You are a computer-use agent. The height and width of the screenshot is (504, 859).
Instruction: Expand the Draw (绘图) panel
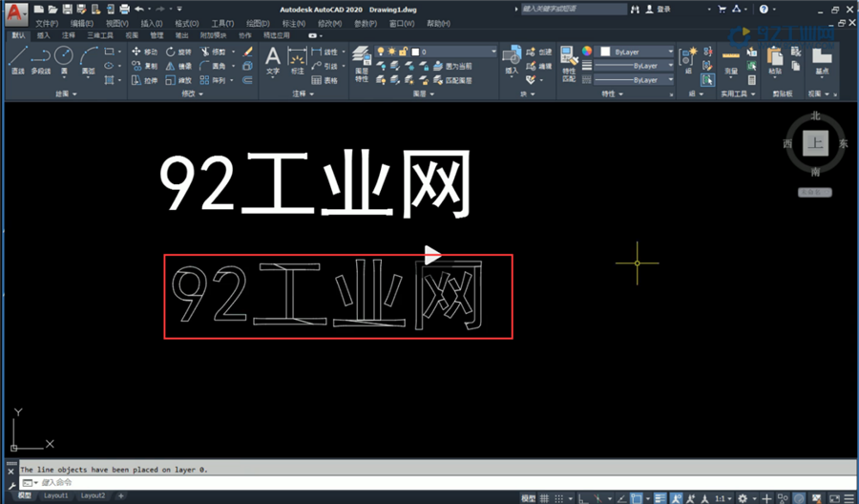click(66, 94)
